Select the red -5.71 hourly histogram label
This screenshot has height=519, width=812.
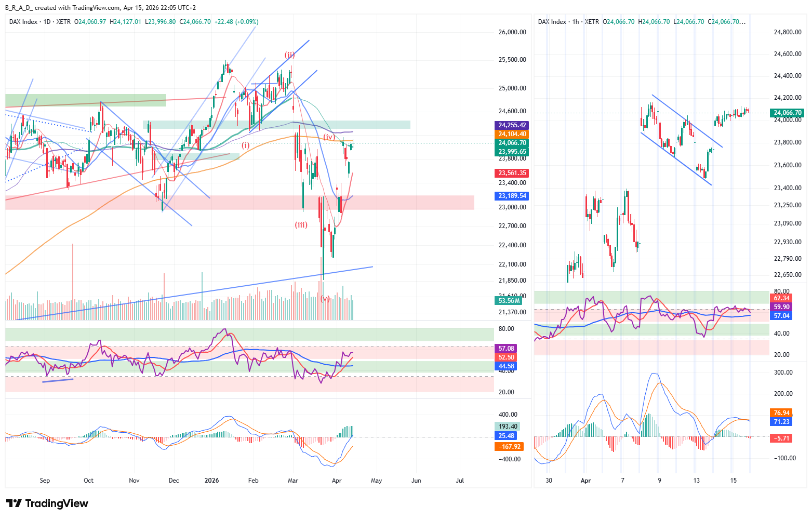tap(782, 438)
